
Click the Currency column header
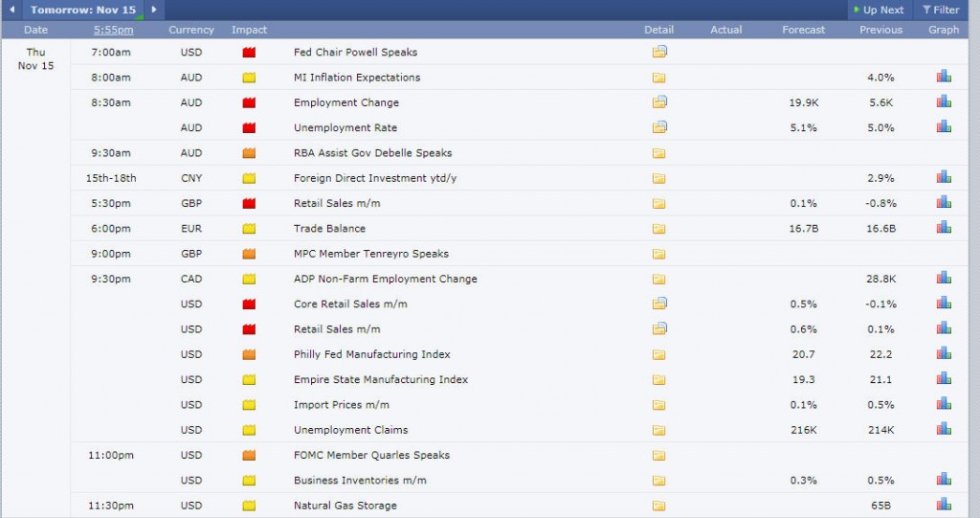click(191, 30)
